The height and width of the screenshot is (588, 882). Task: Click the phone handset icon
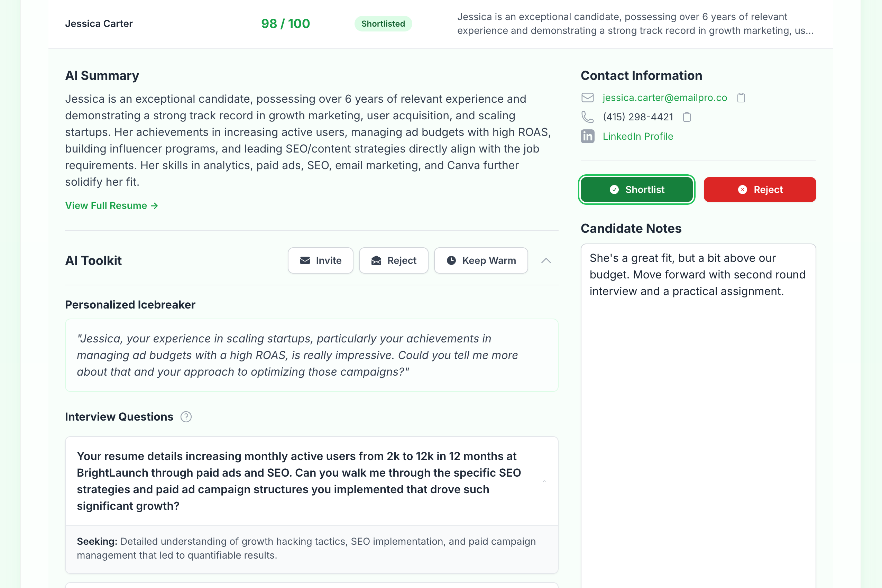pos(587,117)
